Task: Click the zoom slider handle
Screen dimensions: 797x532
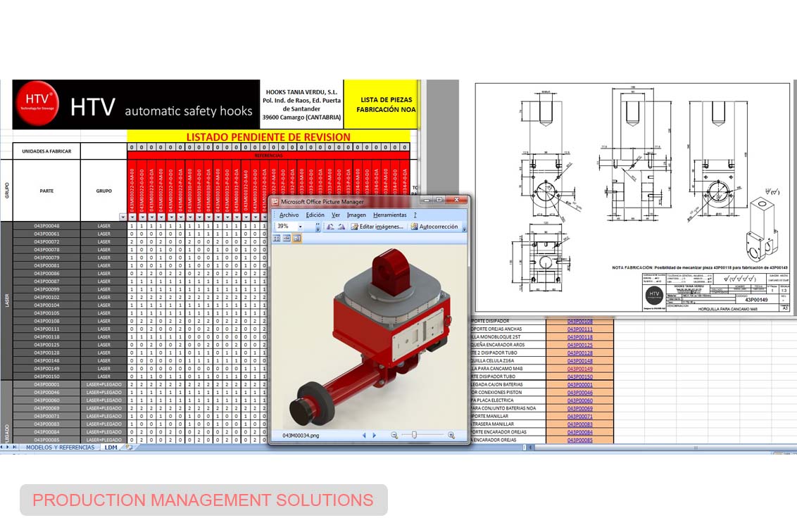Action: click(414, 436)
